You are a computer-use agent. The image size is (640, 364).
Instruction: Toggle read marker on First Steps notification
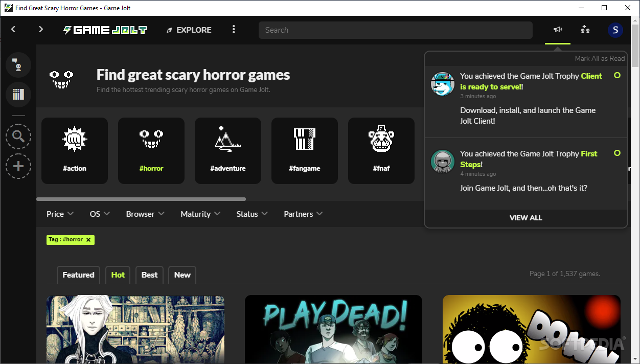pyautogui.click(x=617, y=153)
